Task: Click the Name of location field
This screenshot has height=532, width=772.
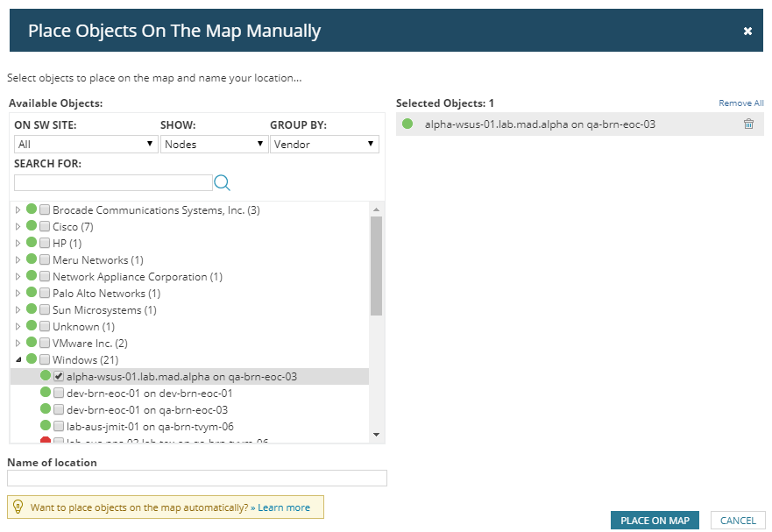Action: (x=197, y=479)
